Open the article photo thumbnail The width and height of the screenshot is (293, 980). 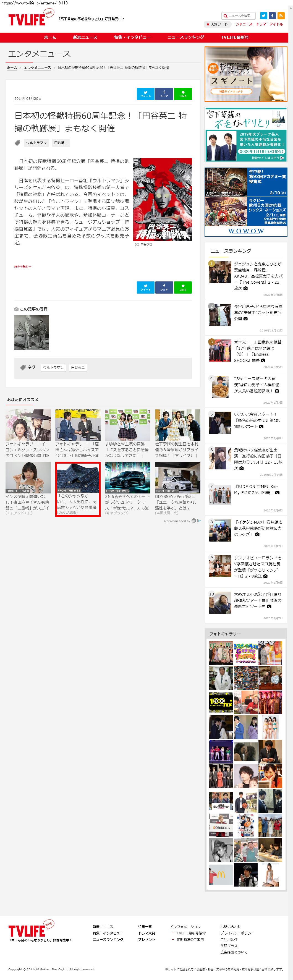click(x=32, y=332)
